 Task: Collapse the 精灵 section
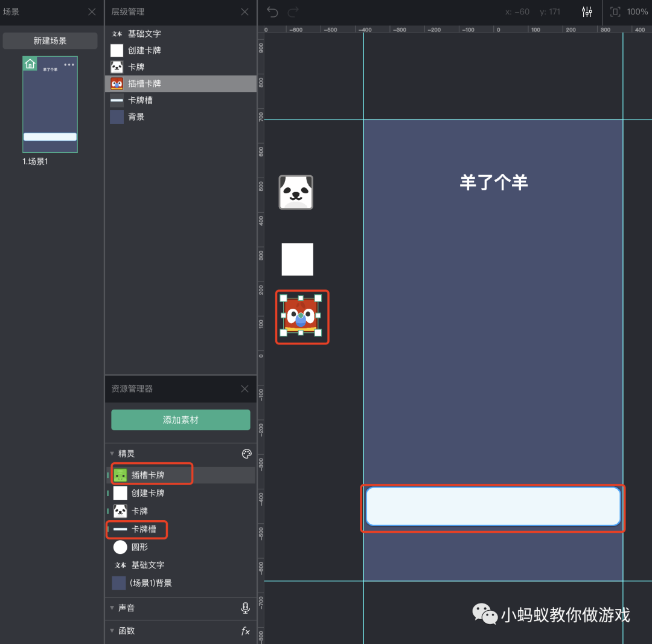[112, 454]
